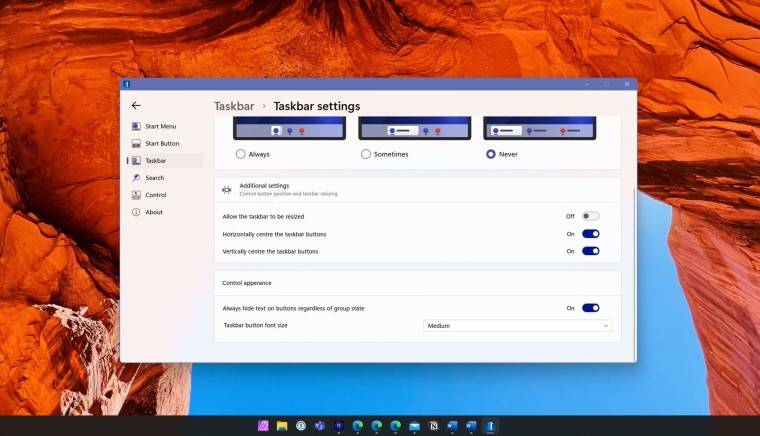Launch Notion from the taskbar
Viewport: 760px width, 436px height.
(433, 426)
